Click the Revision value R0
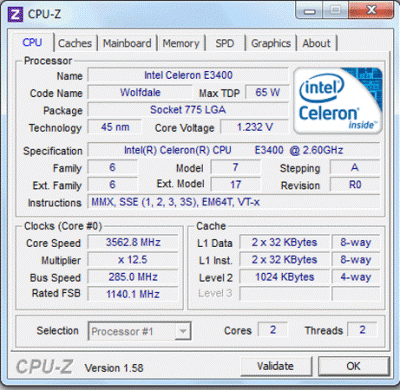This screenshot has height=390, width=400. [x=355, y=185]
